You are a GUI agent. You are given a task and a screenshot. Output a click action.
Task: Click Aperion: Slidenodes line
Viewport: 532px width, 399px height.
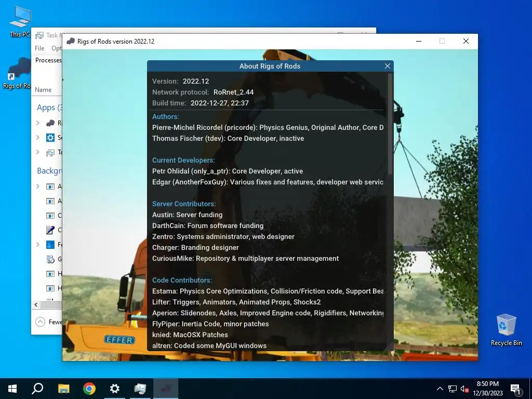coord(268,313)
